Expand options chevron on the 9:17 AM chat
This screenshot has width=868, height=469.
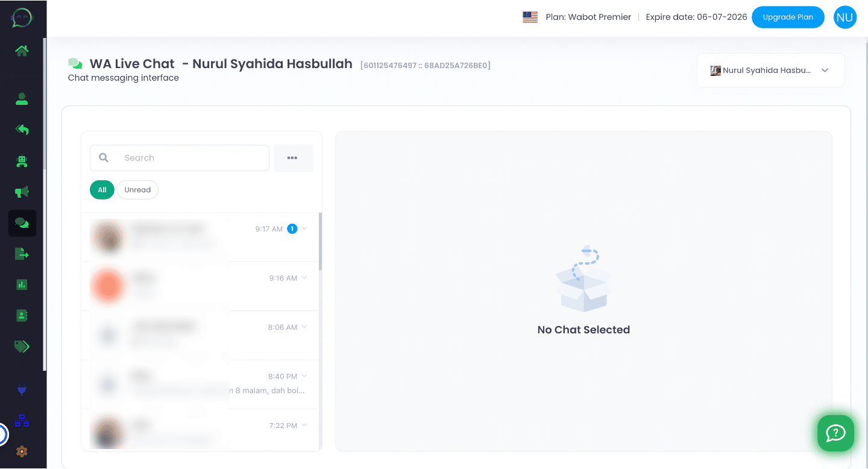[x=304, y=228]
